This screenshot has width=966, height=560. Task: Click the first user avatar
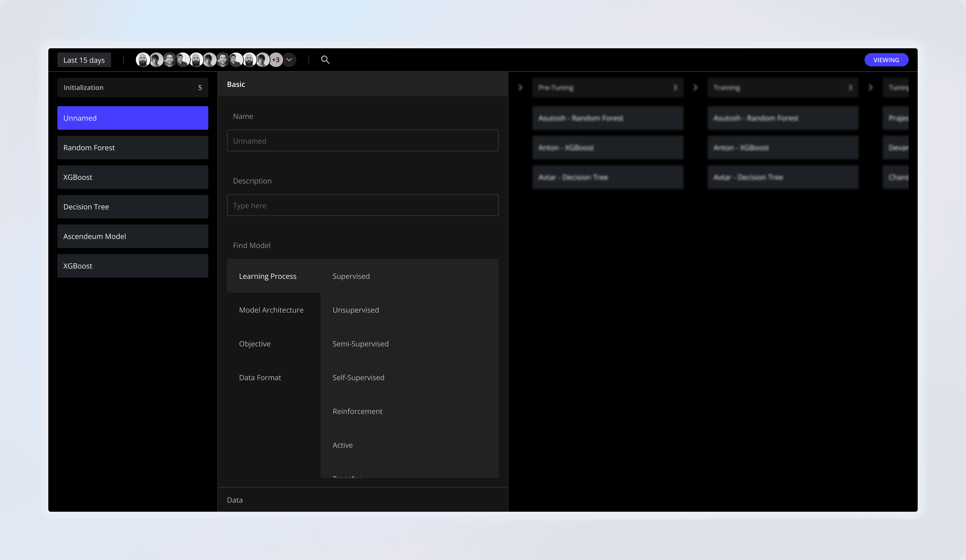tap(143, 60)
